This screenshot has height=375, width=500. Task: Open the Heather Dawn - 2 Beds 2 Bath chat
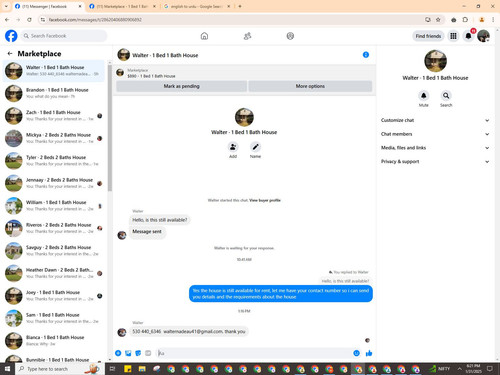[54, 273]
